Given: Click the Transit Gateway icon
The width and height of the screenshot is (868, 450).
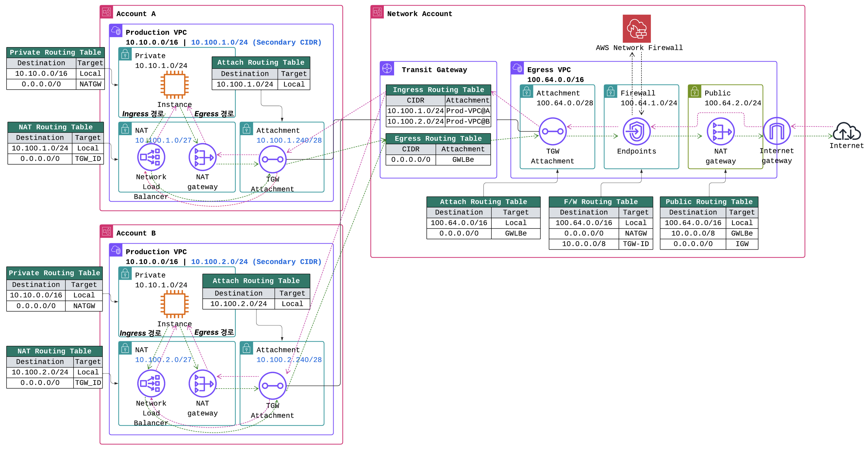Looking at the screenshot, I should (387, 68).
